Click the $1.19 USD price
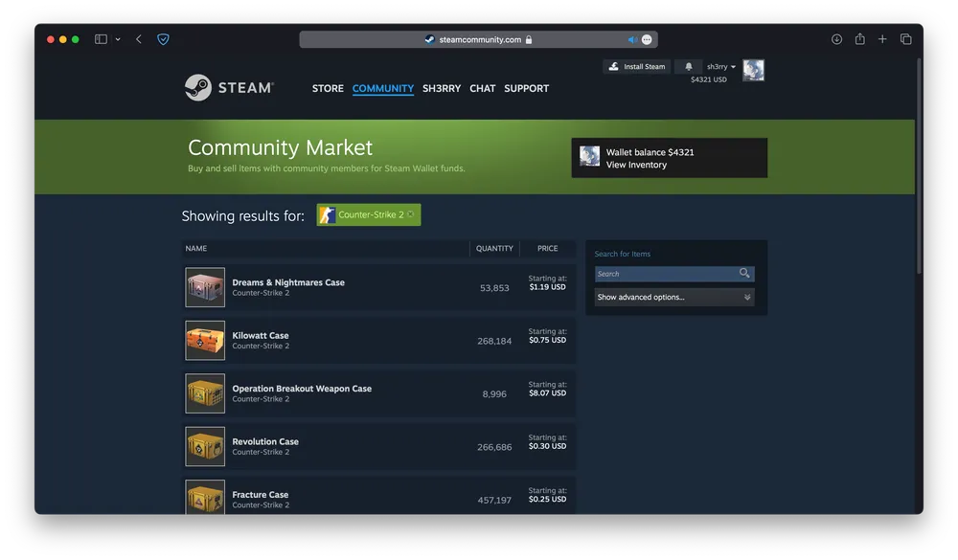The width and height of the screenshot is (958, 560). click(x=547, y=287)
